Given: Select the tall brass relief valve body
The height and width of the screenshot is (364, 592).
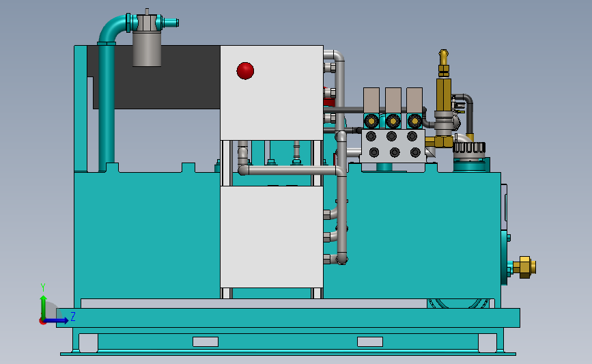Looking at the screenshot, I should (x=444, y=94).
